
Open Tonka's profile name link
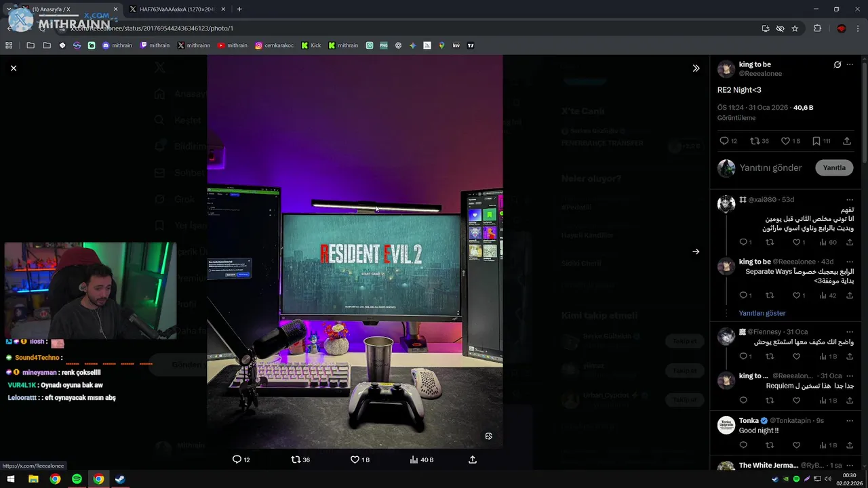coord(749,420)
